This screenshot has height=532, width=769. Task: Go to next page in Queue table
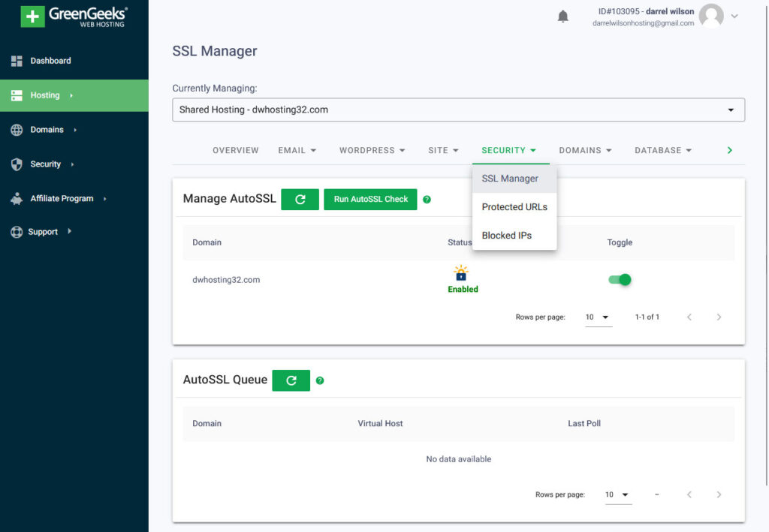pos(719,494)
